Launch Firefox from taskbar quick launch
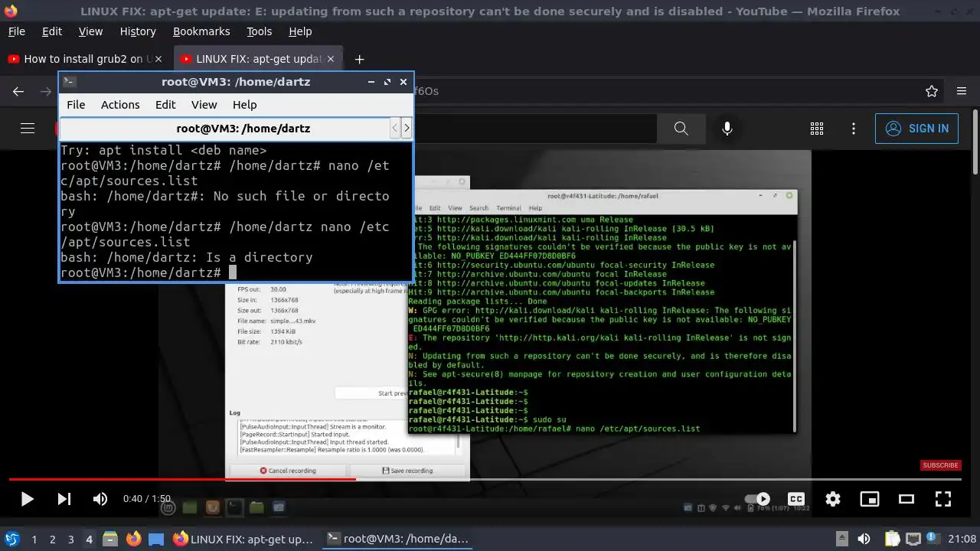Screen dimensions: 980x551 133,540
